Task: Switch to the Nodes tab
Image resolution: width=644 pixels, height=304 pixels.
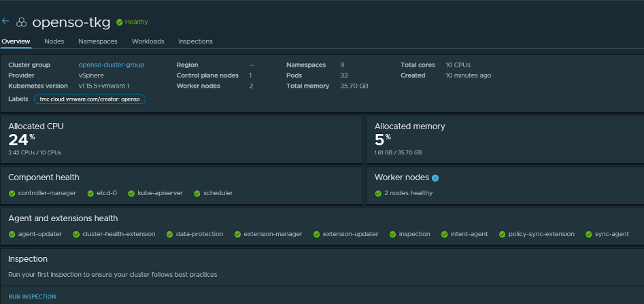Action: 54,41
